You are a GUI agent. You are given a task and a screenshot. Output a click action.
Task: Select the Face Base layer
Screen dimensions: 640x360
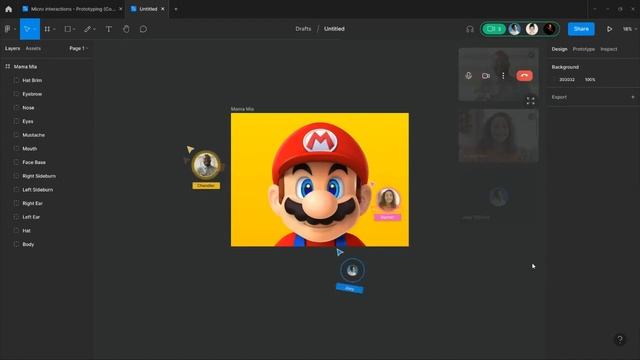click(x=34, y=162)
